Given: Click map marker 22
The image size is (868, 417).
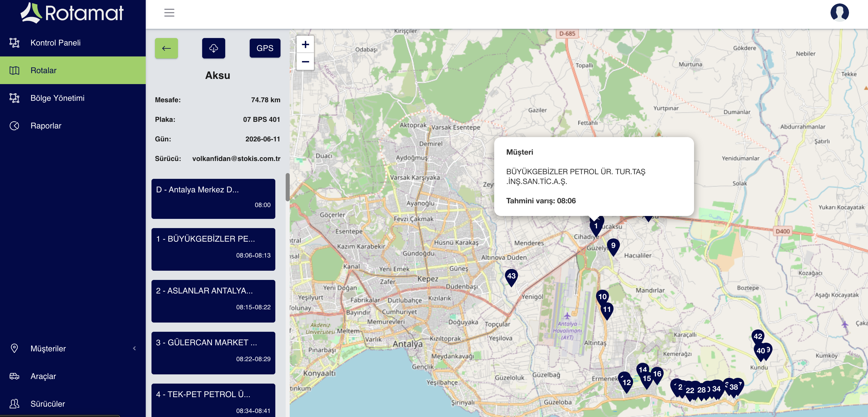Looking at the screenshot, I should coord(690,391).
